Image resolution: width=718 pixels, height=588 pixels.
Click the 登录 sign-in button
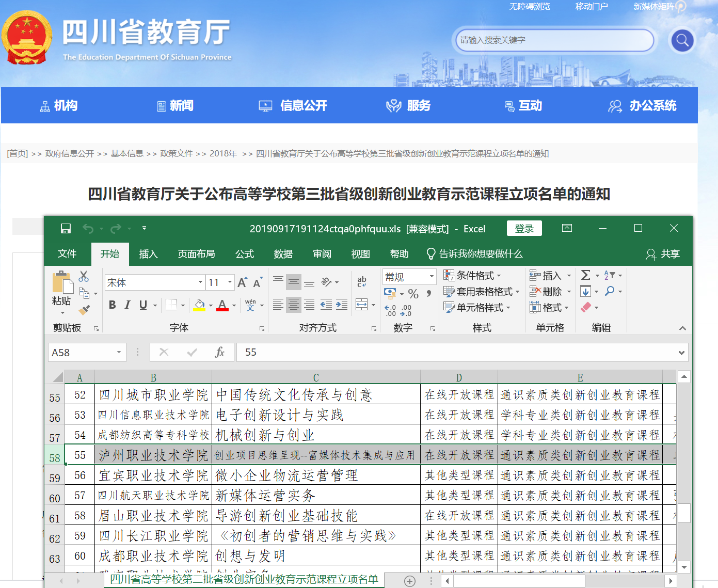coord(524,229)
